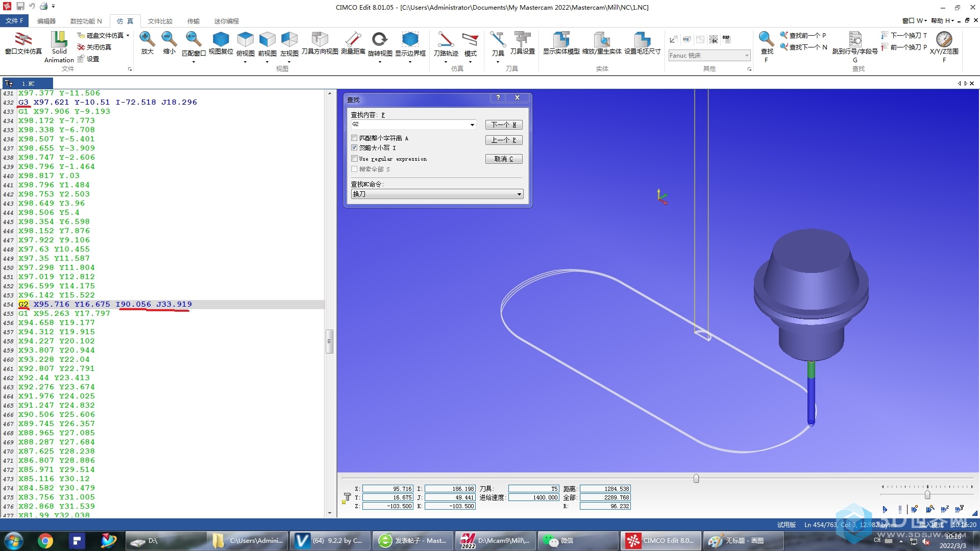Screen dimensions: 980x551
Task: Open simulation 设置 settings
Action: pyautogui.click(x=88, y=59)
